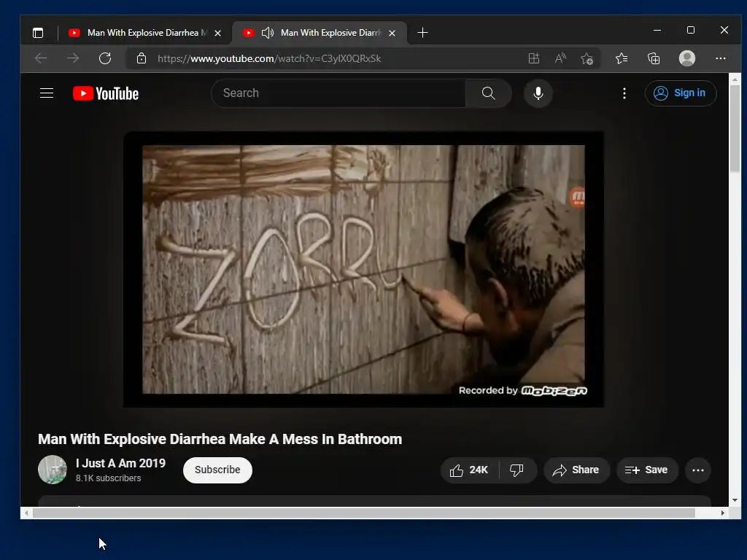Minimize the browser window
747x560 pixels.
(x=657, y=30)
